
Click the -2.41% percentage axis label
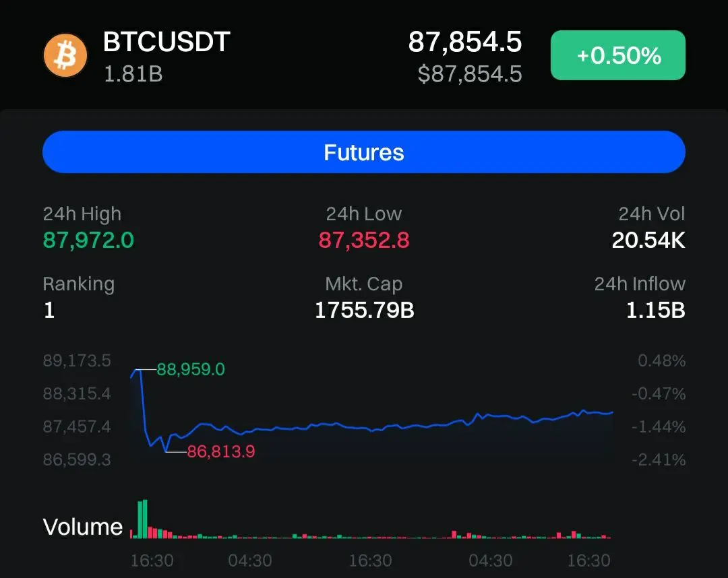pyautogui.click(x=659, y=460)
